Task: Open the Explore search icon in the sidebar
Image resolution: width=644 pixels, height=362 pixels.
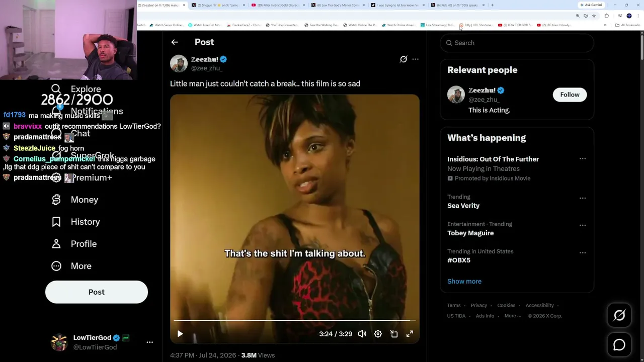Action: tap(56, 89)
